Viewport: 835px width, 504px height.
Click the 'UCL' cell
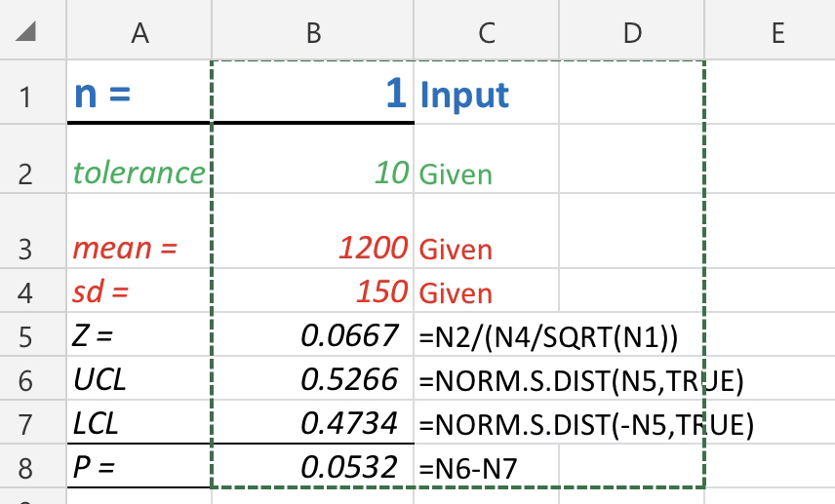(x=139, y=378)
